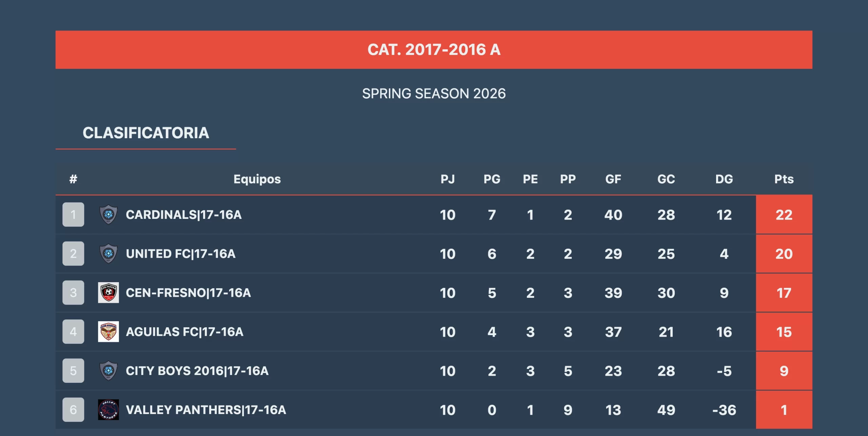Click the rank 6 position badge

73,410
